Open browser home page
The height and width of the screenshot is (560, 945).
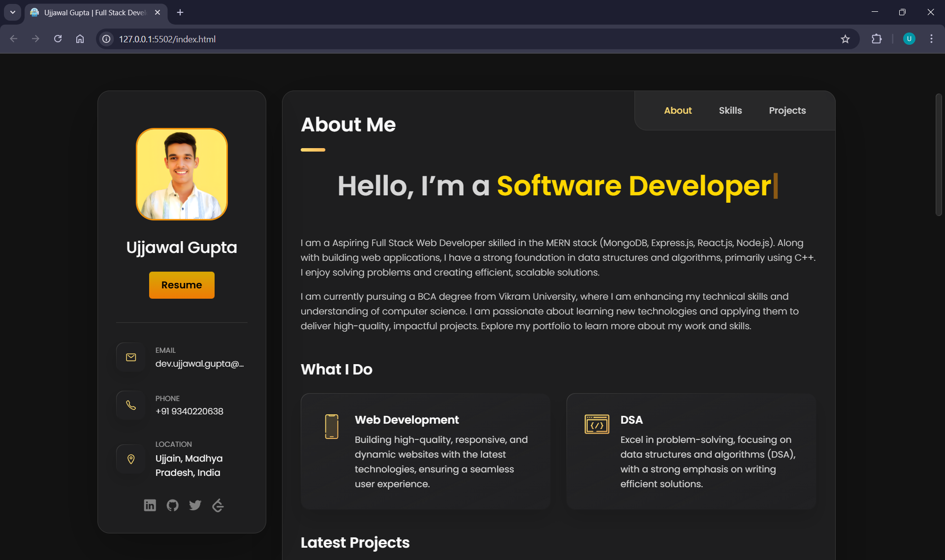click(80, 39)
